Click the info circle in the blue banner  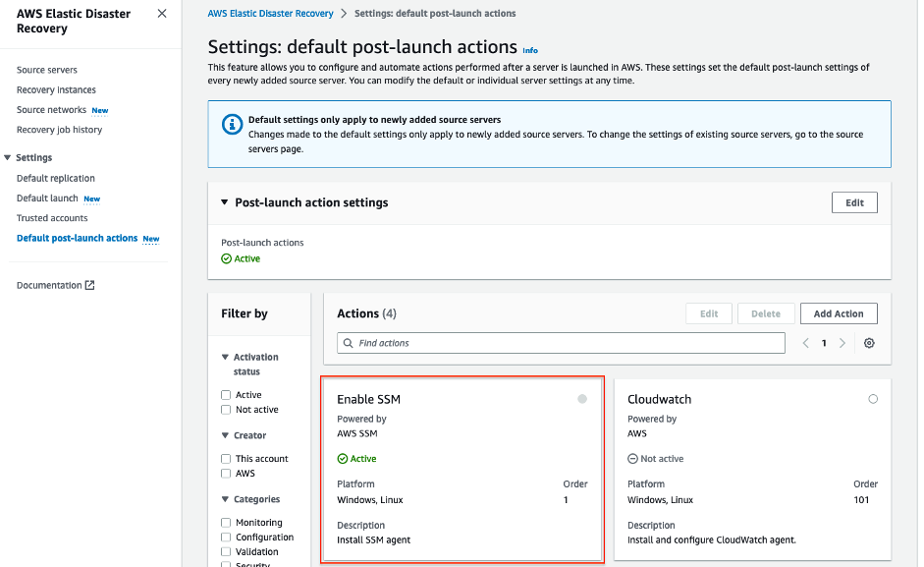point(230,124)
